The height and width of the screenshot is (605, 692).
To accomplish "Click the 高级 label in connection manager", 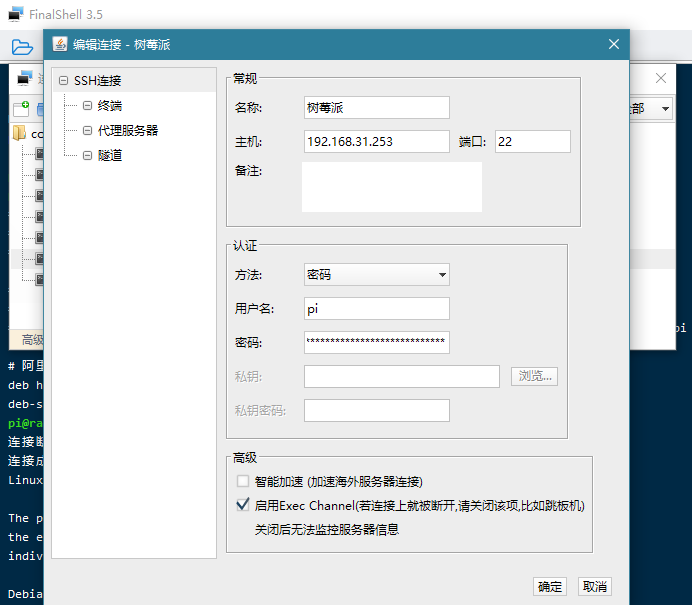I will point(32,340).
